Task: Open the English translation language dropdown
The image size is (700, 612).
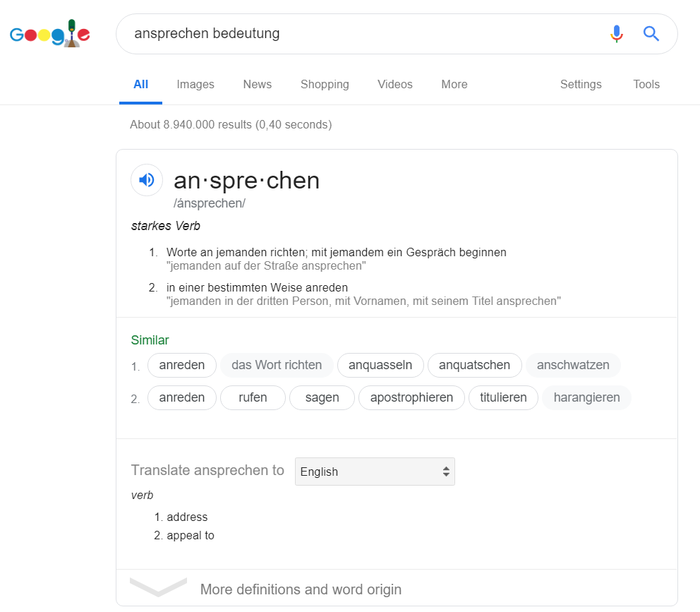Action: pos(375,472)
